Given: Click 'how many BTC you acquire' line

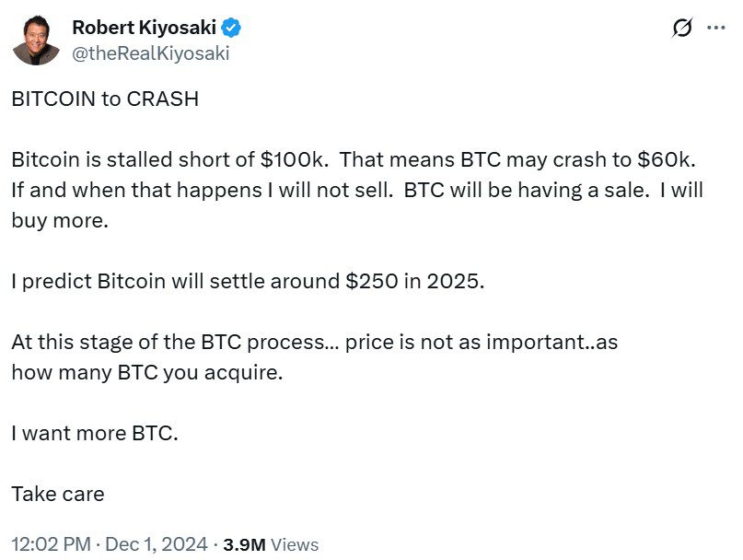Looking at the screenshot, I should [x=147, y=373].
